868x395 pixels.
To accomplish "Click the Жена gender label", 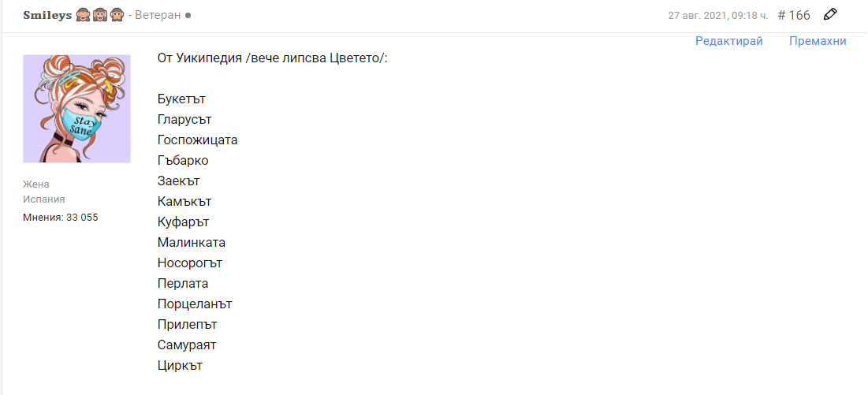I will tap(36, 184).
